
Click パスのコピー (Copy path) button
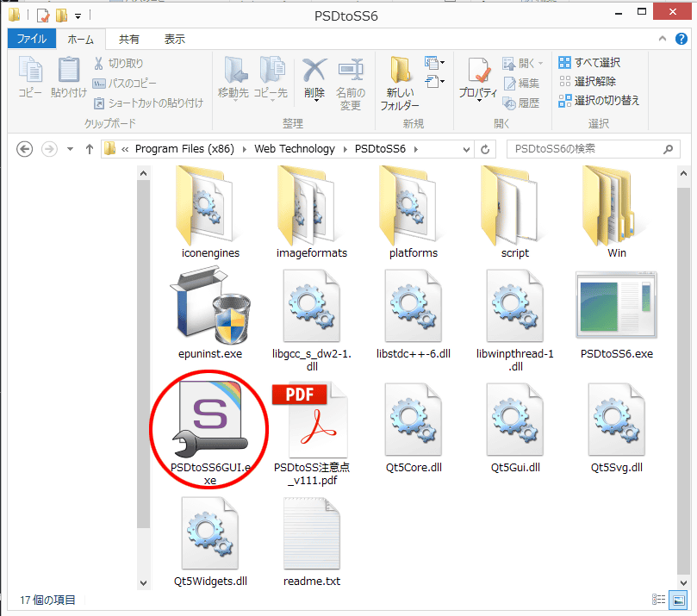click(x=124, y=83)
